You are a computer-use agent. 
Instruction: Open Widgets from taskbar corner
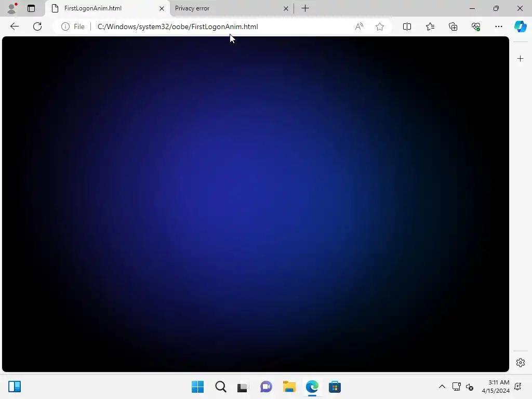click(x=15, y=387)
